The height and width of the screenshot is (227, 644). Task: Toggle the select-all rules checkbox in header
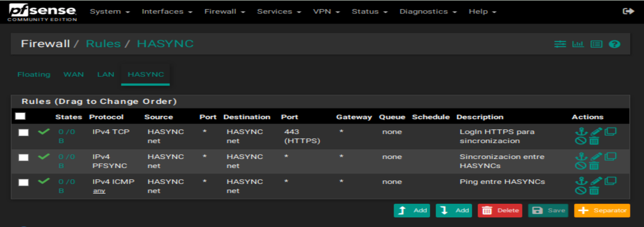[x=20, y=116]
